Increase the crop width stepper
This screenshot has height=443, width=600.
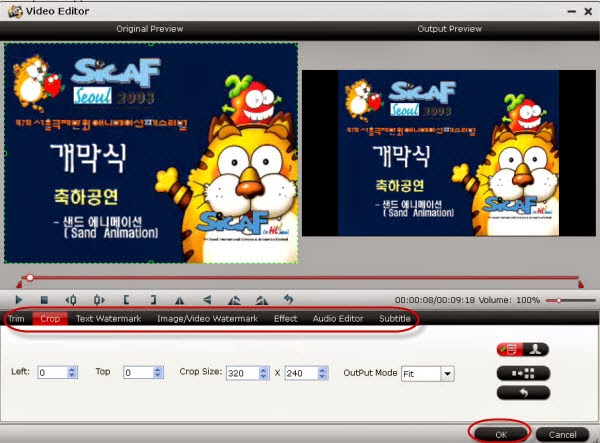263,370
